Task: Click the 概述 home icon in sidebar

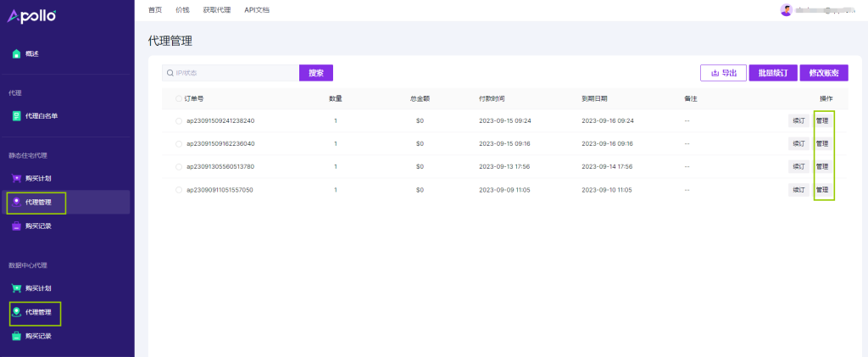Action: pos(16,54)
